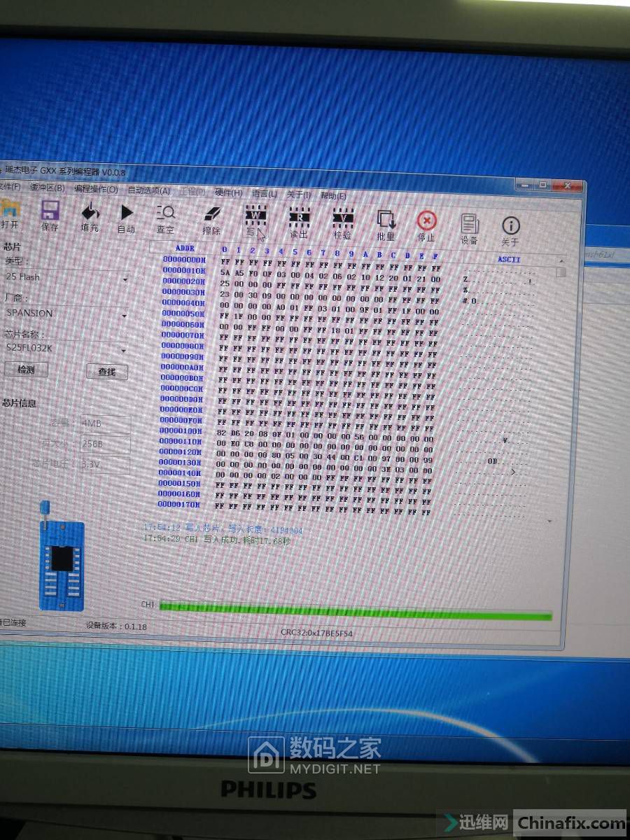The width and height of the screenshot is (630, 840).
Task: Select address row 00000110H
Action: 181,442
